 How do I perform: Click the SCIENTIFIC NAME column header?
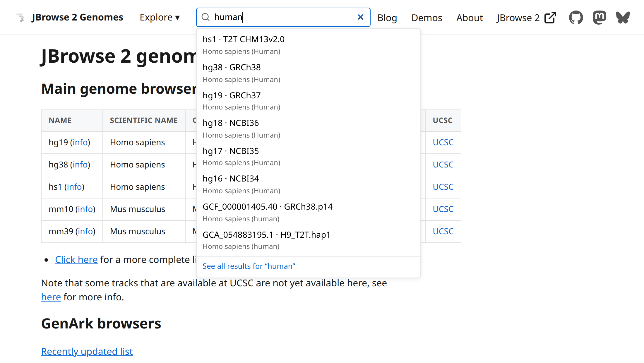(144, 121)
